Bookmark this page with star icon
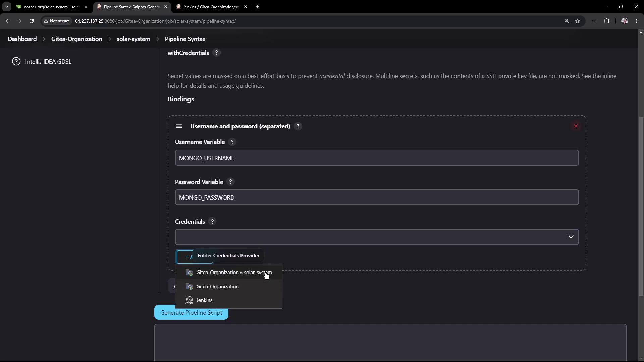The image size is (644, 362). pos(578,21)
